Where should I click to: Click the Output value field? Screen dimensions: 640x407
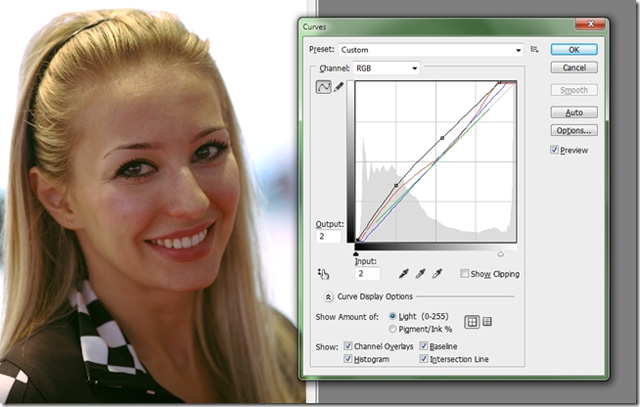tap(329, 236)
